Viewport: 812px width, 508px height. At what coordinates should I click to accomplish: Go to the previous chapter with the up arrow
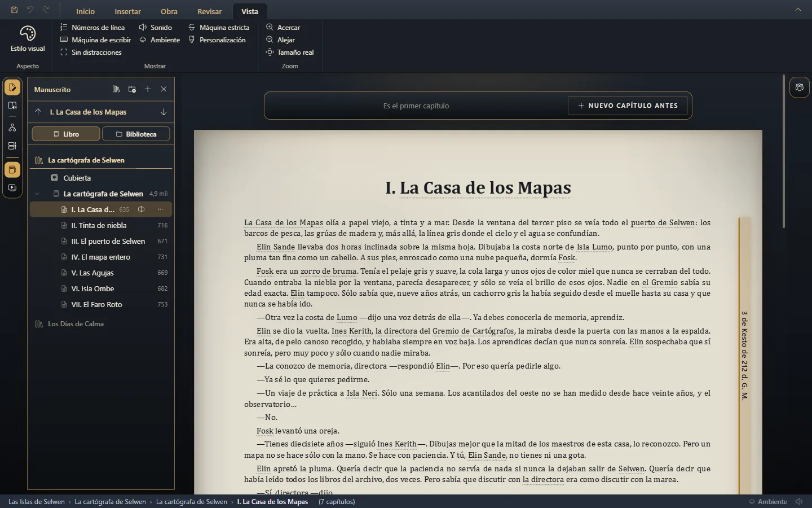pos(38,112)
